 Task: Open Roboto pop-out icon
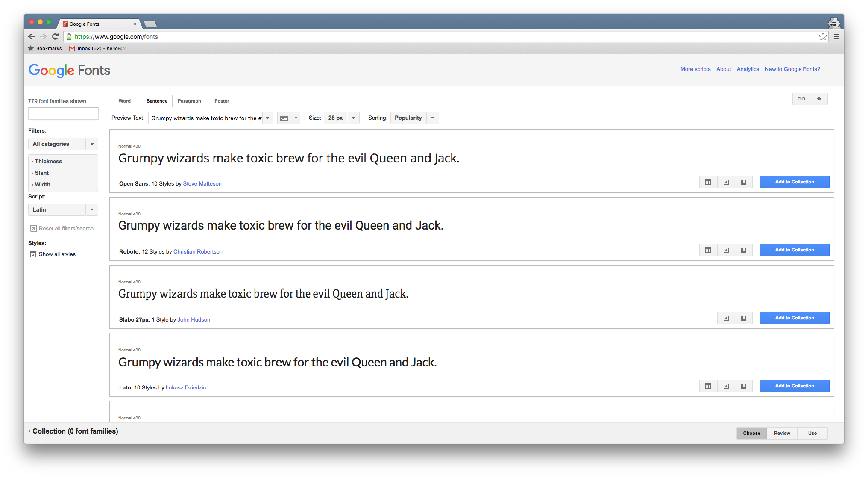tap(744, 250)
